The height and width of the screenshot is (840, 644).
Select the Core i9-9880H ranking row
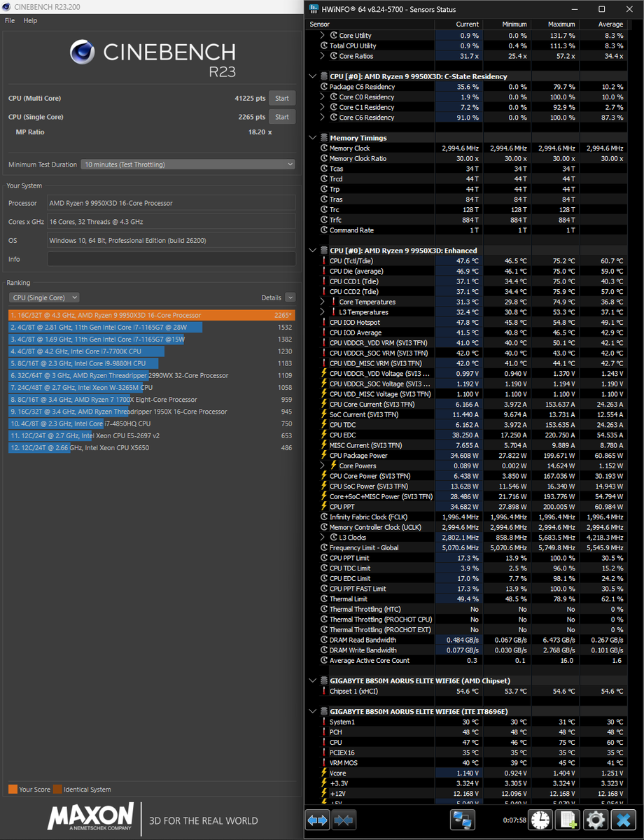click(152, 363)
